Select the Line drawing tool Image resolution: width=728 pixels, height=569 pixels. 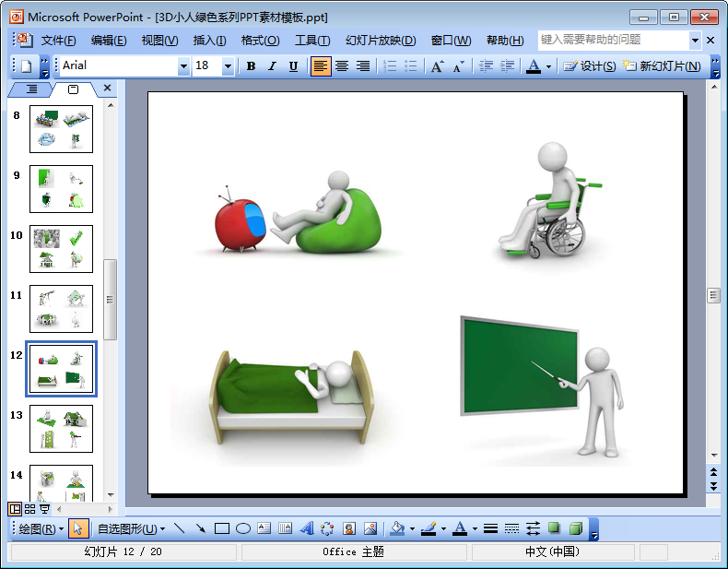[179, 529]
